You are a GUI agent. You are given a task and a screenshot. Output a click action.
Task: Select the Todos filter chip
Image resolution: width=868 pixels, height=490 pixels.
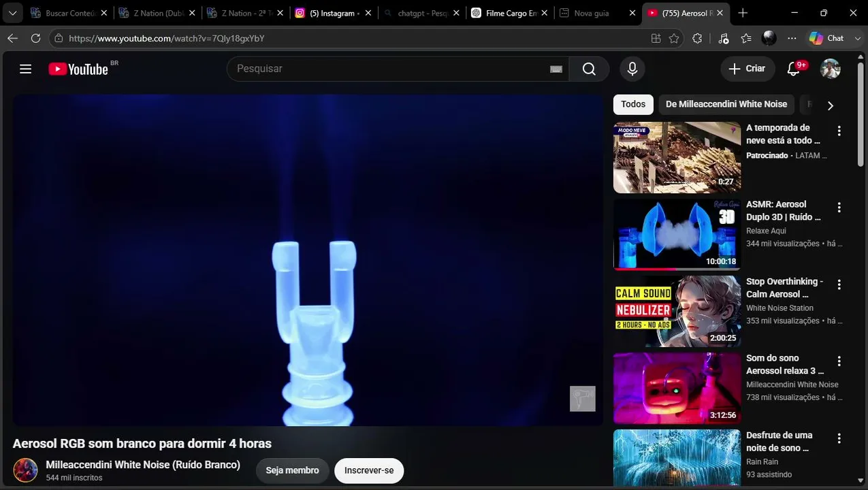point(633,104)
